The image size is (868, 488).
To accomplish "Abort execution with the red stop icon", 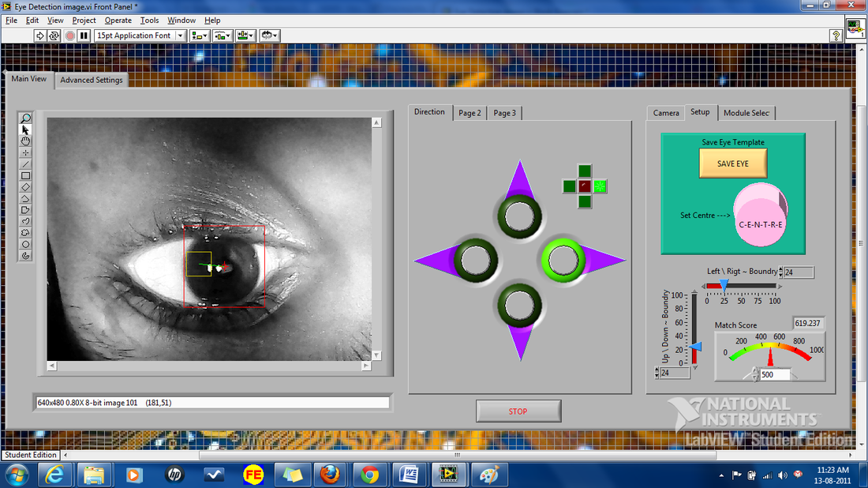I will pyautogui.click(x=69, y=36).
